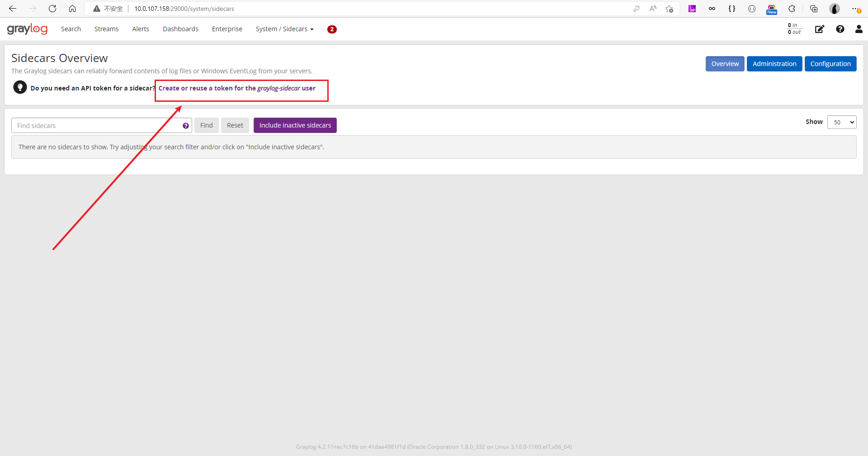Open the browser extensions puzzle icon
Screen dimensions: 868x456
[x=792, y=9]
